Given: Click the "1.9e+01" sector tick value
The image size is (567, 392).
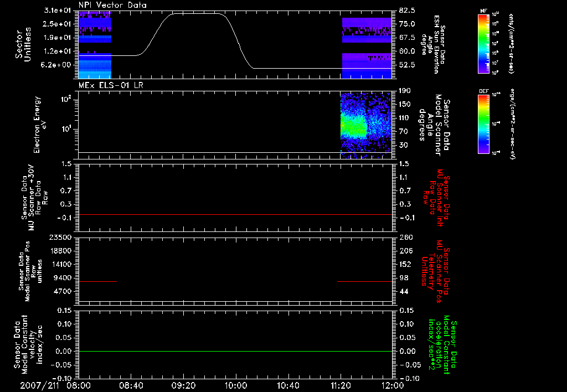Looking at the screenshot, I should pyautogui.click(x=58, y=38).
